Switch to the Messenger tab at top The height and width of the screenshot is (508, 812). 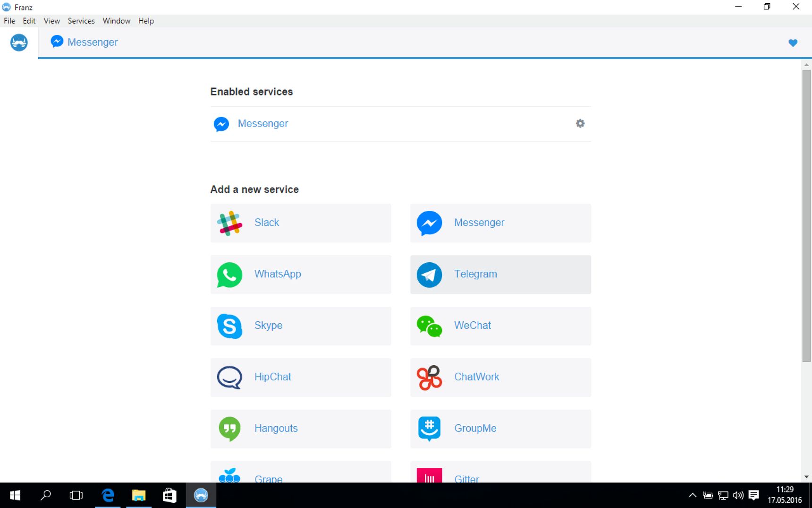[84, 42]
